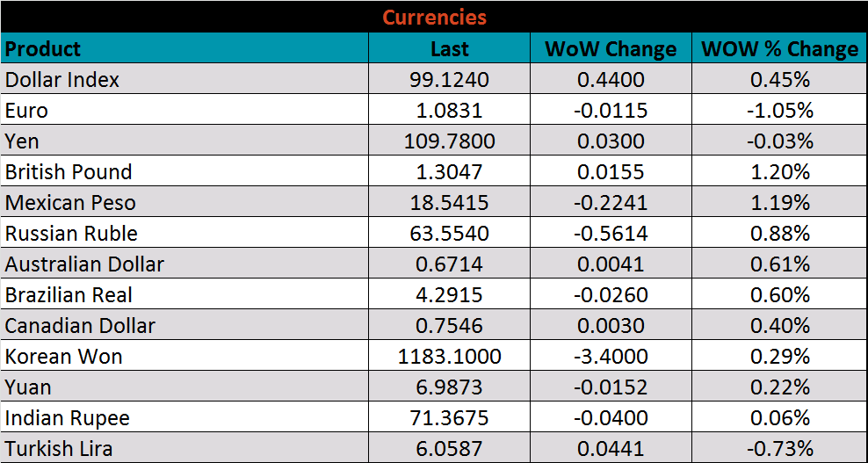868x463 pixels.
Task: Select Australian Dollar WoW change 0.0041
Action: click(x=611, y=264)
